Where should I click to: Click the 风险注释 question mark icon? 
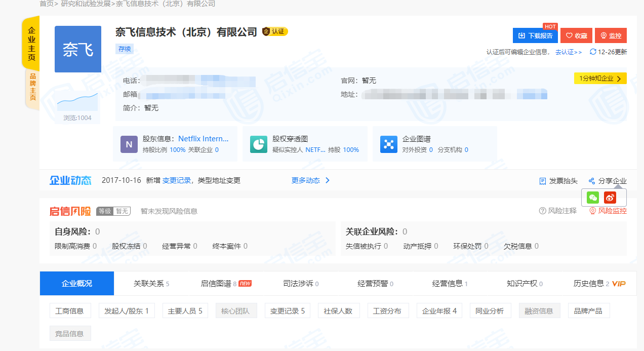coord(544,211)
